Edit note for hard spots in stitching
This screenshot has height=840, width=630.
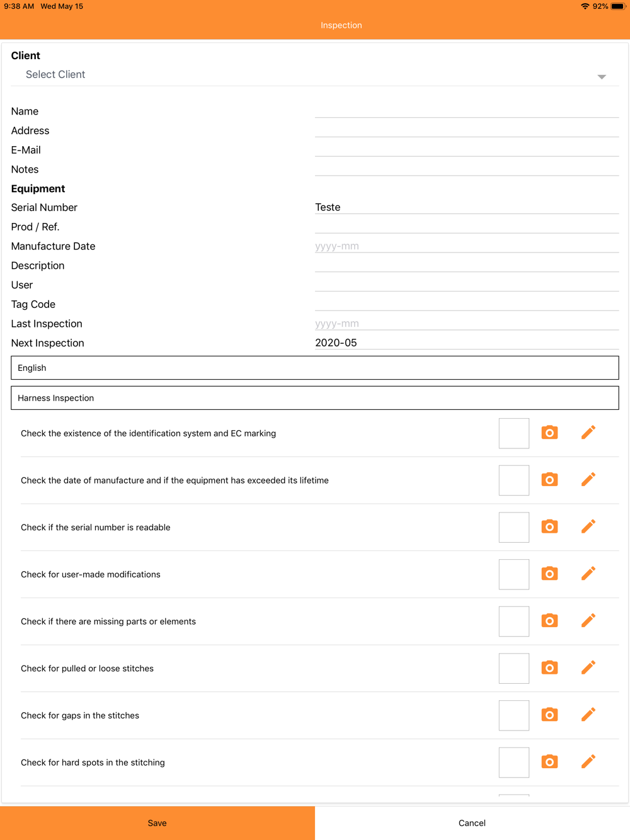588,762
